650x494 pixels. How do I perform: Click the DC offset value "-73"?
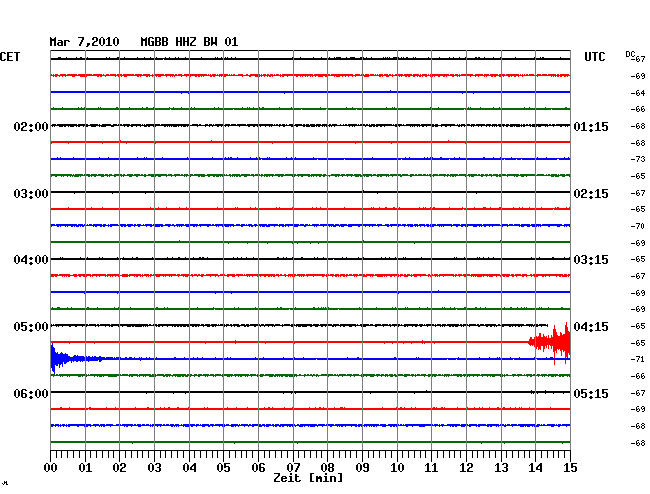[638, 159]
